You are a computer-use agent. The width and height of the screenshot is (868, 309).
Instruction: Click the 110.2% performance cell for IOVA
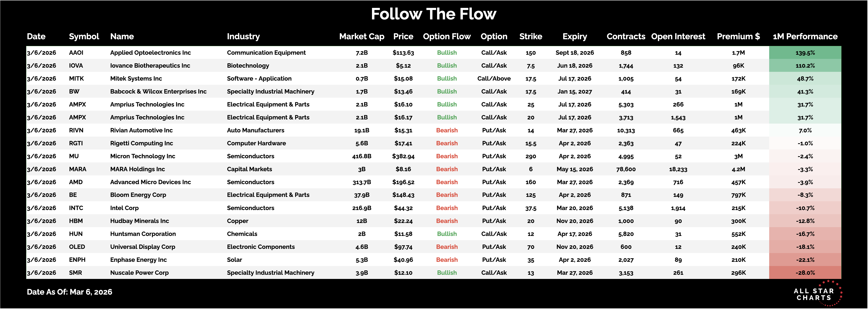click(x=805, y=66)
